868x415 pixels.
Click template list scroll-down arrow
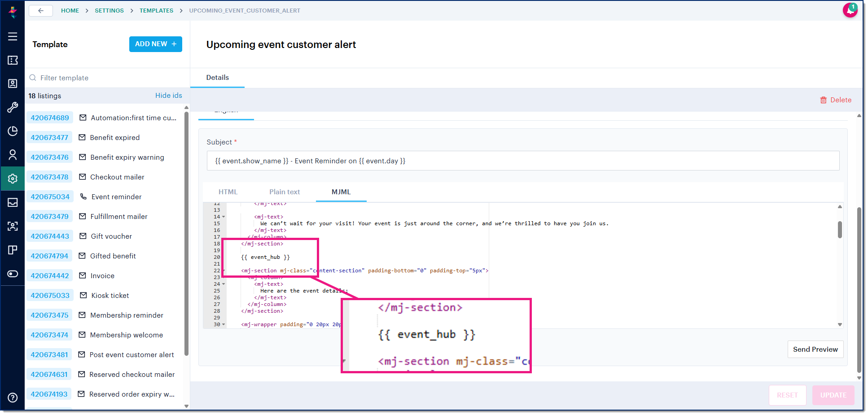coord(186,406)
